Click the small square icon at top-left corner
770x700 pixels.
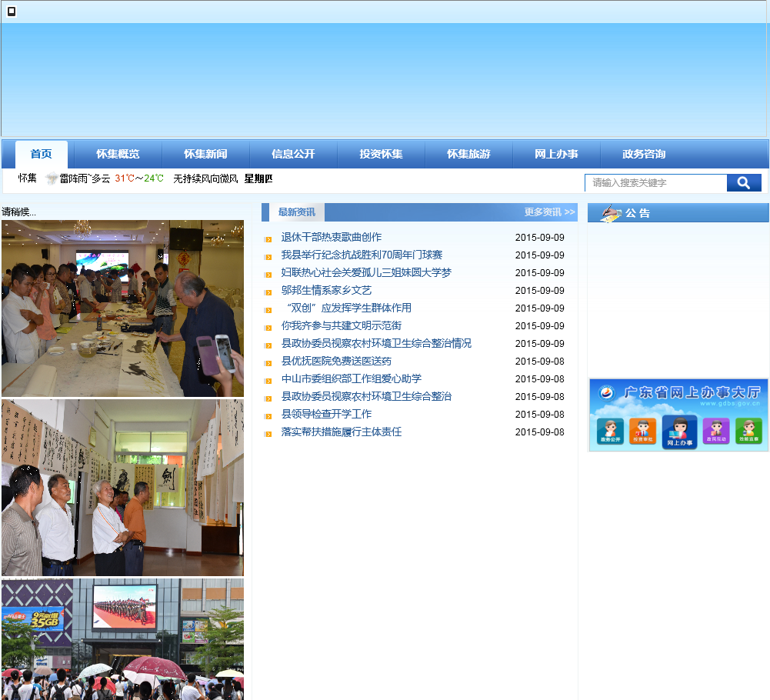(12, 11)
